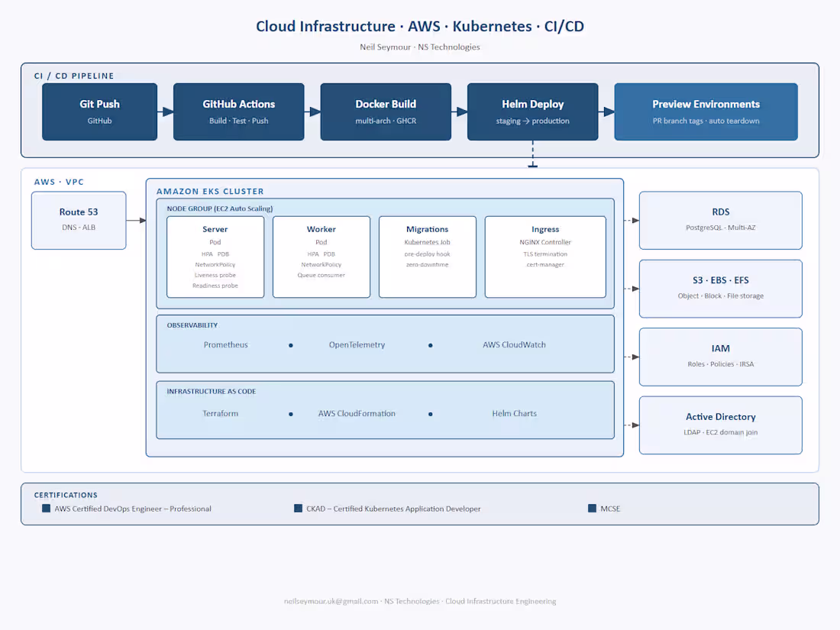Viewport: 840px width, 630px height.
Task: Click the AMAZON EKS CLUSTER heading
Action: (210, 191)
